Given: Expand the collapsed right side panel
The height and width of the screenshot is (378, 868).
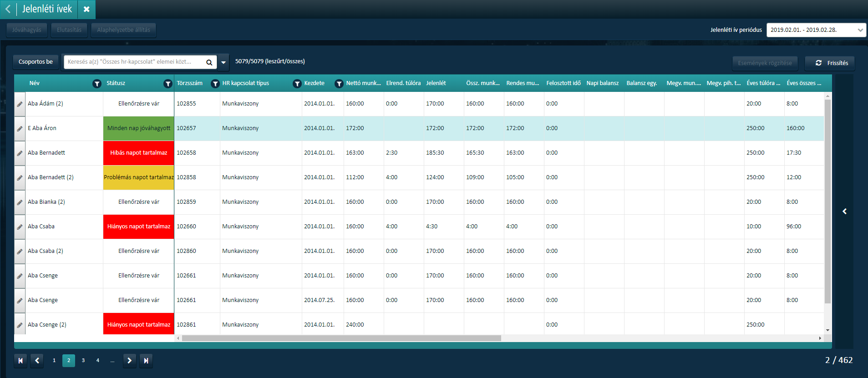Looking at the screenshot, I should pyautogui.click(x=844, y=211).
